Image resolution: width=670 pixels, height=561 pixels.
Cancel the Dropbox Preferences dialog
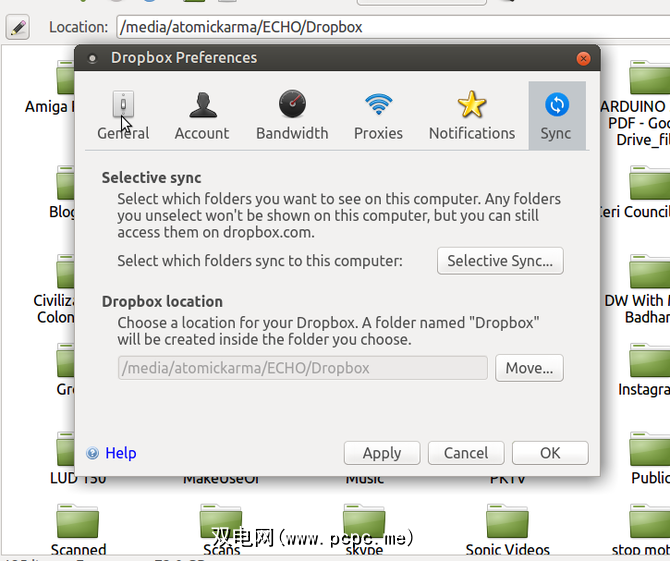pyautogui.click(x=466, y=453)
